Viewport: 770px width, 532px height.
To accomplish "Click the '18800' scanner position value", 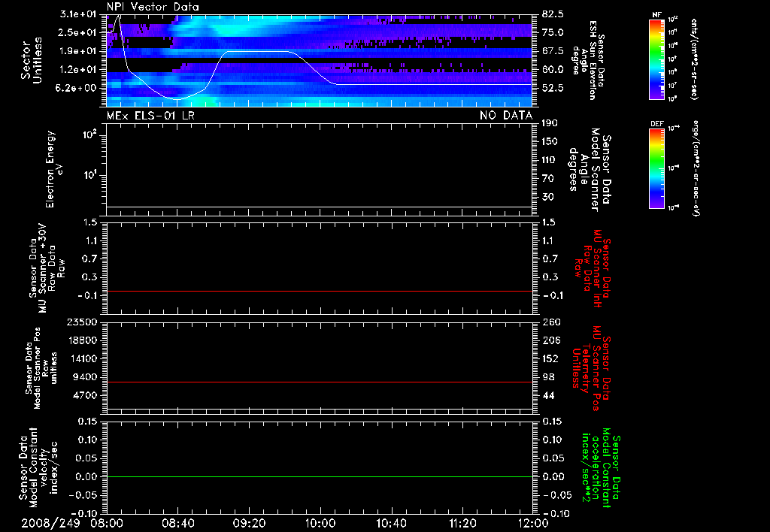I will click(x=82, y=340).
